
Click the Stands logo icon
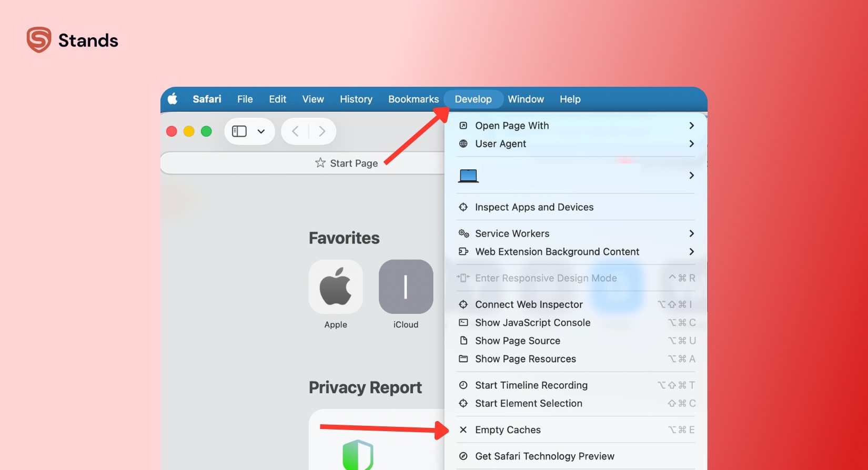(39, 40)
